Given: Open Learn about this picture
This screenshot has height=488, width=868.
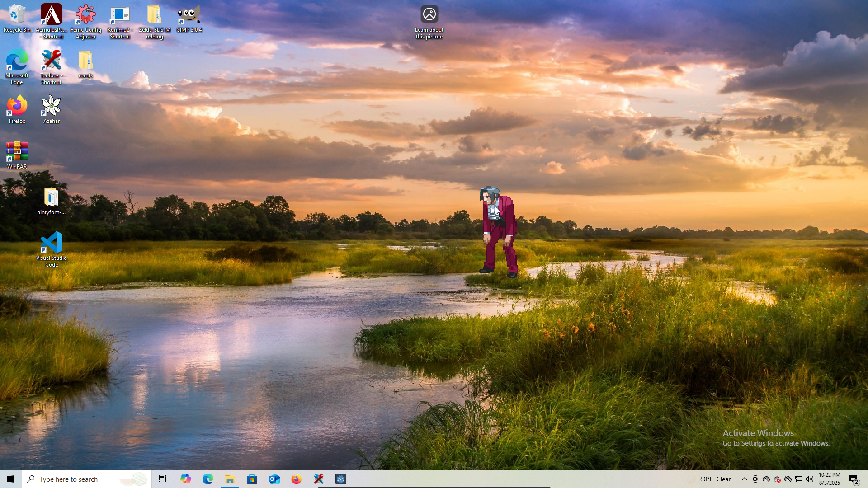Looking at the screenshot, I should (429, 22).
